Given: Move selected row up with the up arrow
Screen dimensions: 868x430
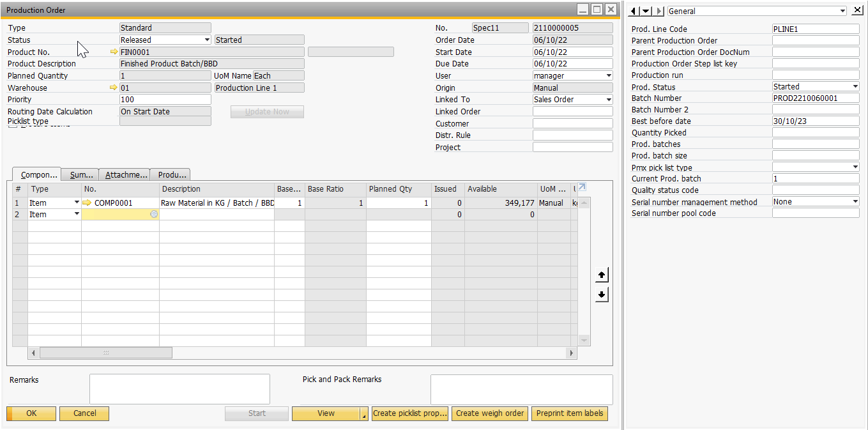Looking at the screenshot, I should (x=602, y=275).
